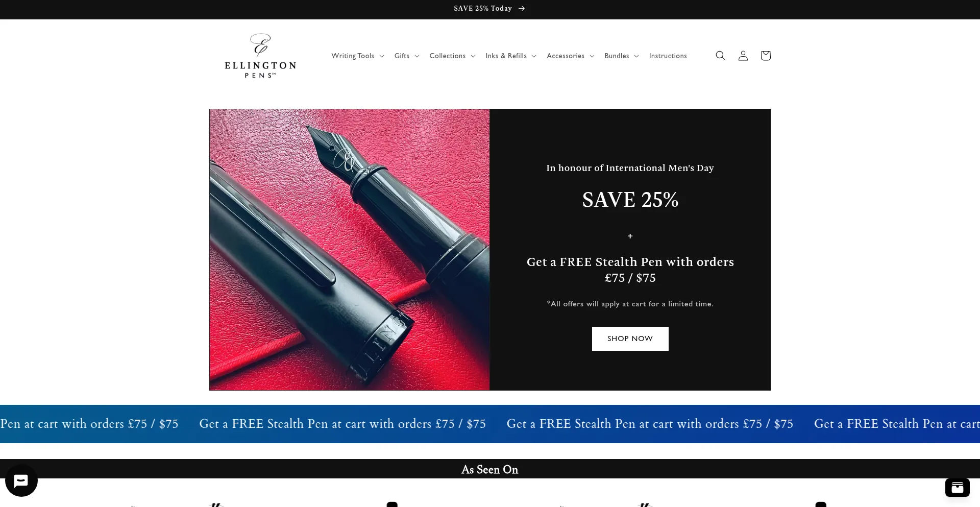Open the account login icon
Viewport: 980px width, 507px height.
(x=743, y=56)
